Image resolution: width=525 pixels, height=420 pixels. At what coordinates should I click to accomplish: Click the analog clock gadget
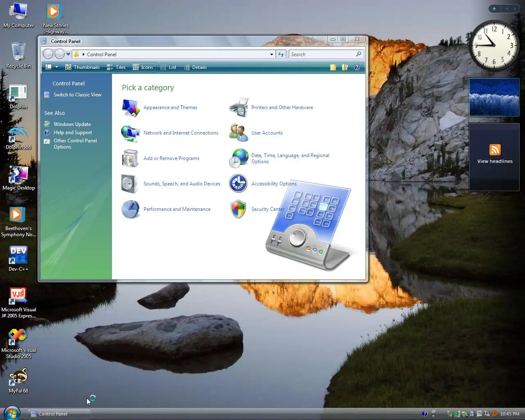[494, 45]
